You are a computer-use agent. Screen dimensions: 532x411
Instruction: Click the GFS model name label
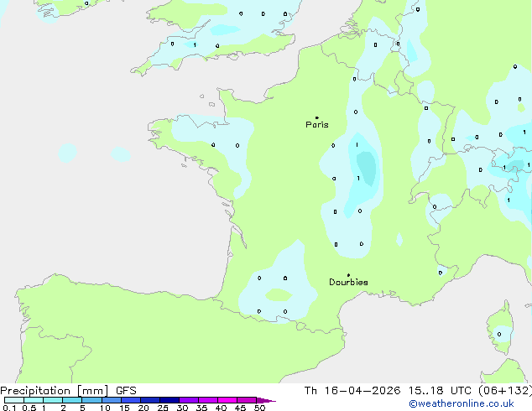126,391
